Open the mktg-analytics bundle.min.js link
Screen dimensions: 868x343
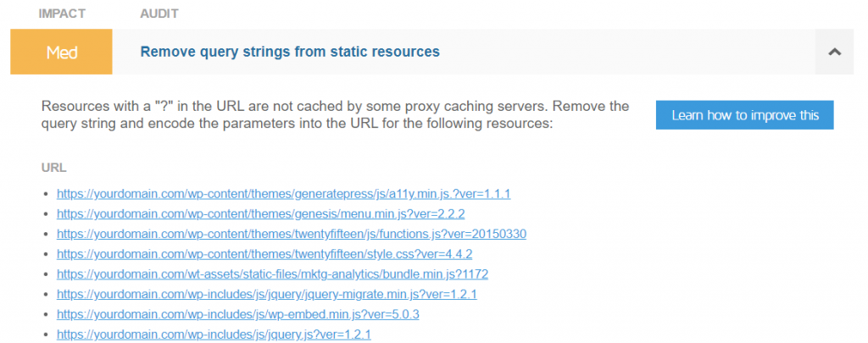272,274
